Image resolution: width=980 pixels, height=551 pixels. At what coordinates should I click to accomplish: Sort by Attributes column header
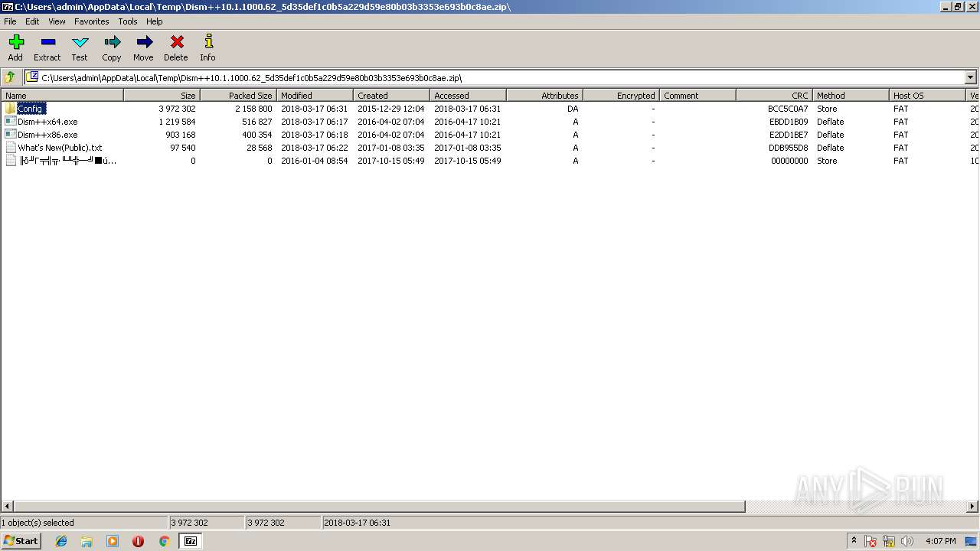point(544,96)
